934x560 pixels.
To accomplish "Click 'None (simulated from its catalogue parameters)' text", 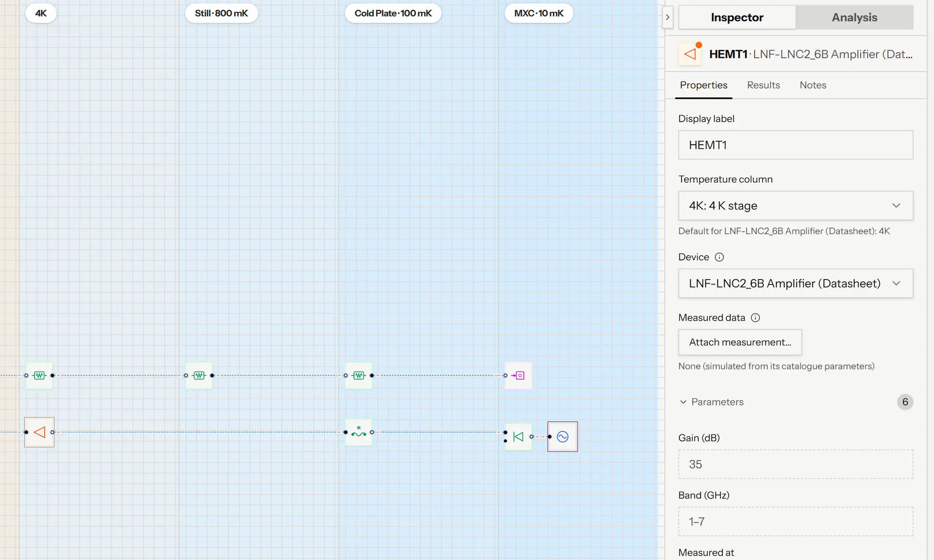I will [776, 366].
